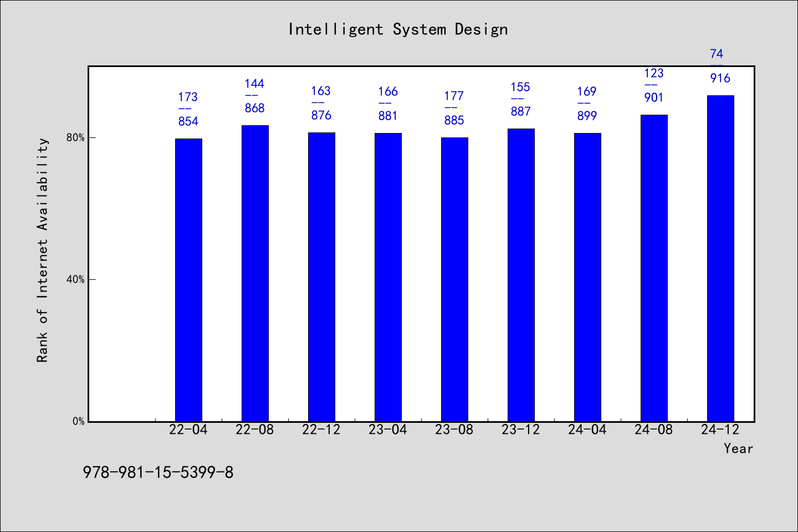The width and height of the screenshot is (798, 532).
Task: Click the value 881 above the 23-04 bar
Action: tap(388, 116)
